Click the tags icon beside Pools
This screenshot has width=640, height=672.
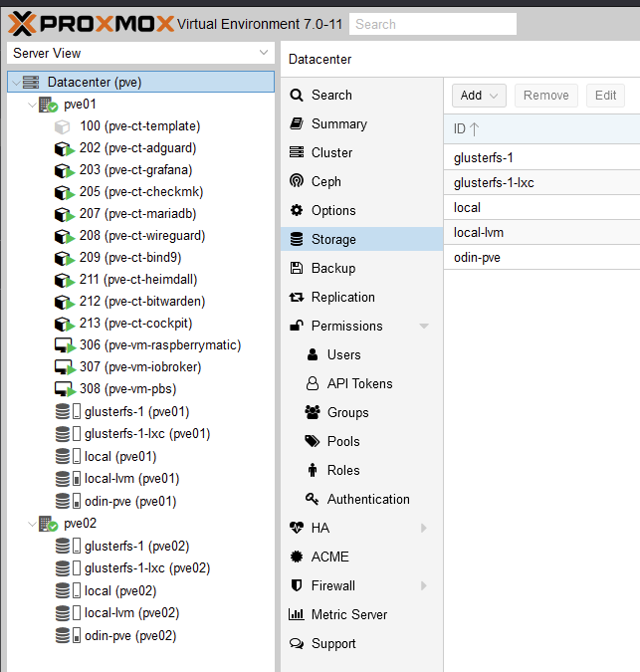pos(312,441)
